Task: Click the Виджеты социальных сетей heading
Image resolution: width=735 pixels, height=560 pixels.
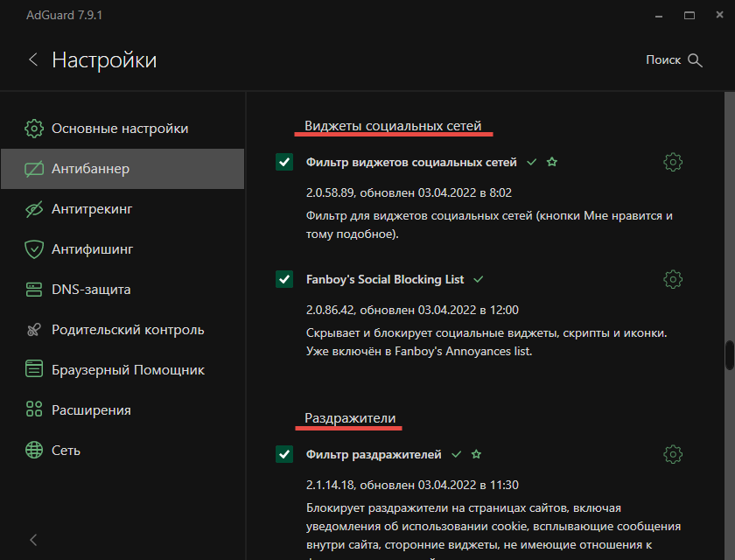Action: (393, 126)
